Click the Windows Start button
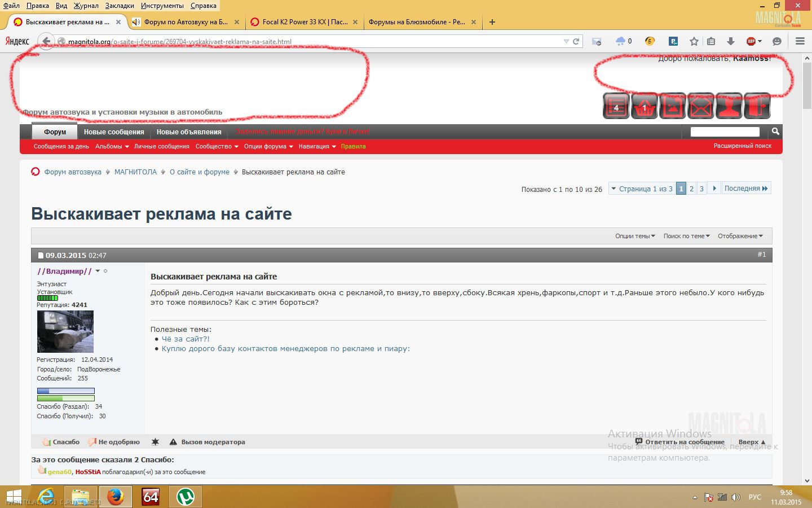 click(x=14, y=497)
